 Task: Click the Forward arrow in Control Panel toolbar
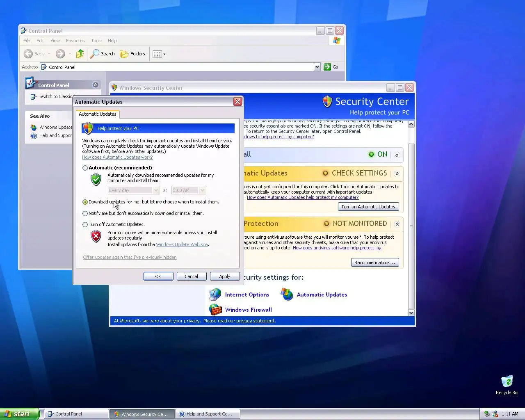point(60,54)
